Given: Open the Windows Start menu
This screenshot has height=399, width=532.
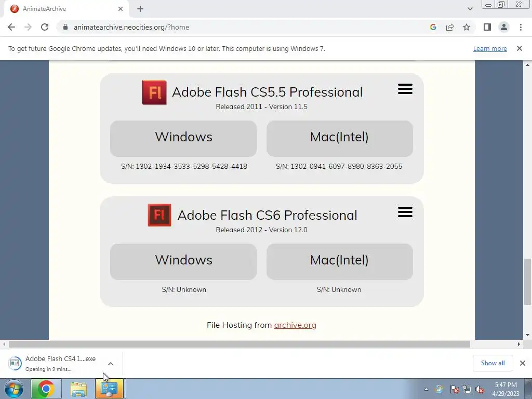Looking at the screenshot, I should pyautogui.click(x=14, y=389).
